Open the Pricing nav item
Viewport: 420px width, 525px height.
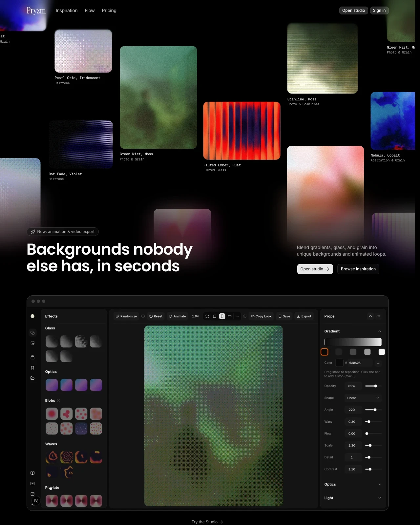coord(109,10)
